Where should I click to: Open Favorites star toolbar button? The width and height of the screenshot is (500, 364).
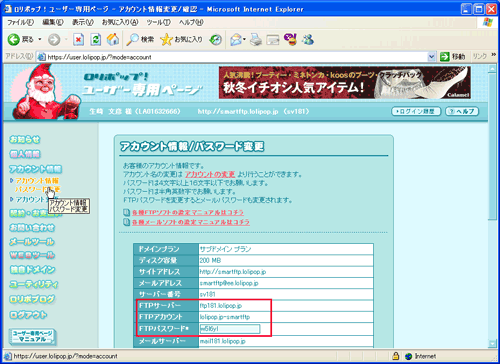click(x=181, y=40)
